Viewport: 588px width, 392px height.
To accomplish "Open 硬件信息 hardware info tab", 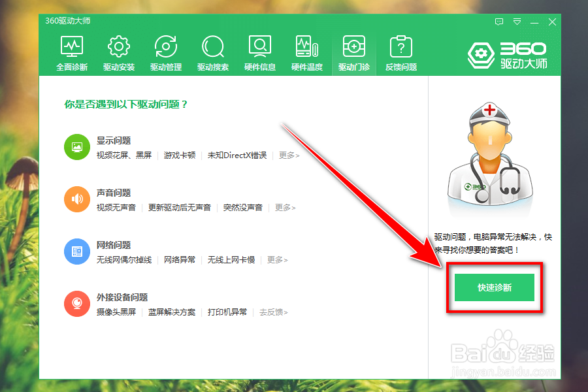I will click(x=260, y=54).
